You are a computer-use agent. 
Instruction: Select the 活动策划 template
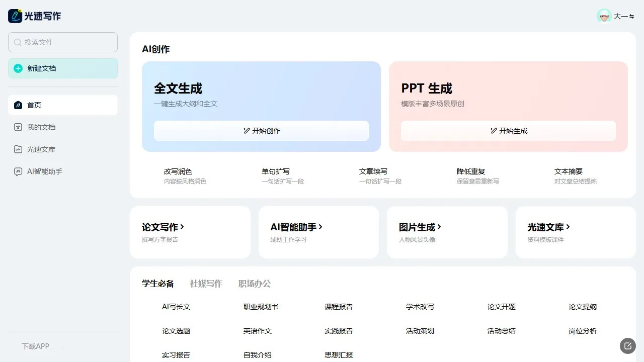click(420, 331)
